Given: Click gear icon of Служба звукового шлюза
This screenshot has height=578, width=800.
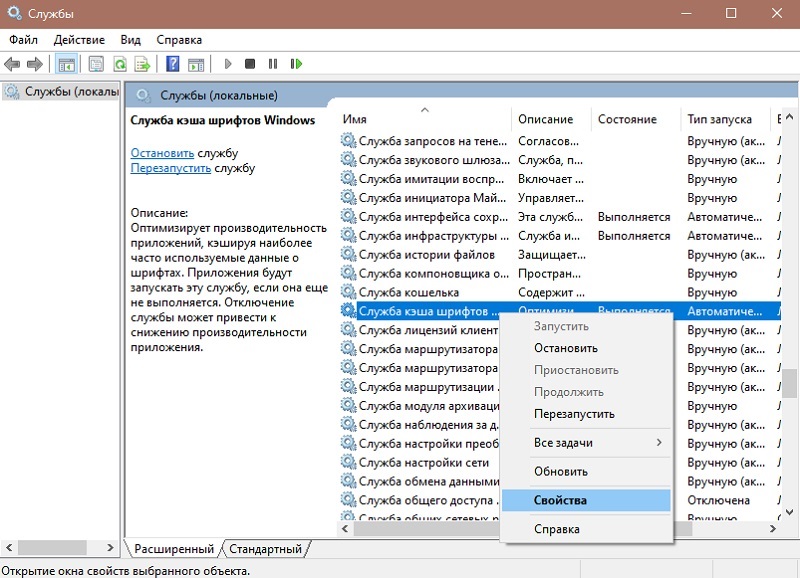Looking at the screenshot, I should tap(348, 159).
